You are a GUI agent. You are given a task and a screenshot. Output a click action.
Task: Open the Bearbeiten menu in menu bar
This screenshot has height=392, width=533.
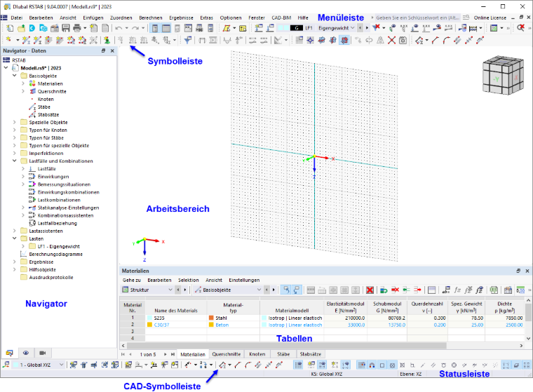point(41,18)
